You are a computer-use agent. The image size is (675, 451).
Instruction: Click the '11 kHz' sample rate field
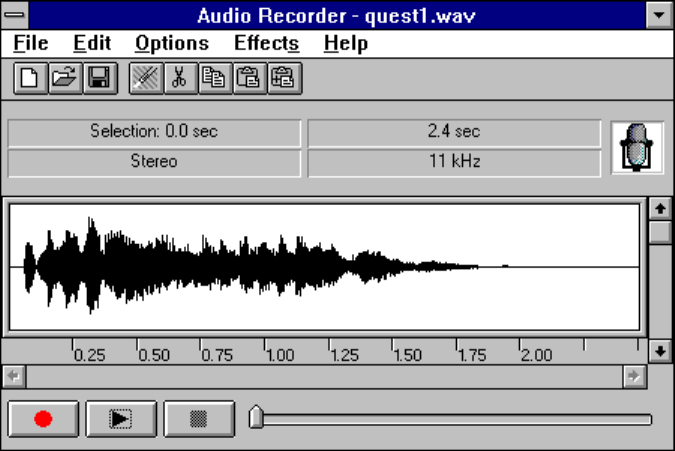coord(454,163)
